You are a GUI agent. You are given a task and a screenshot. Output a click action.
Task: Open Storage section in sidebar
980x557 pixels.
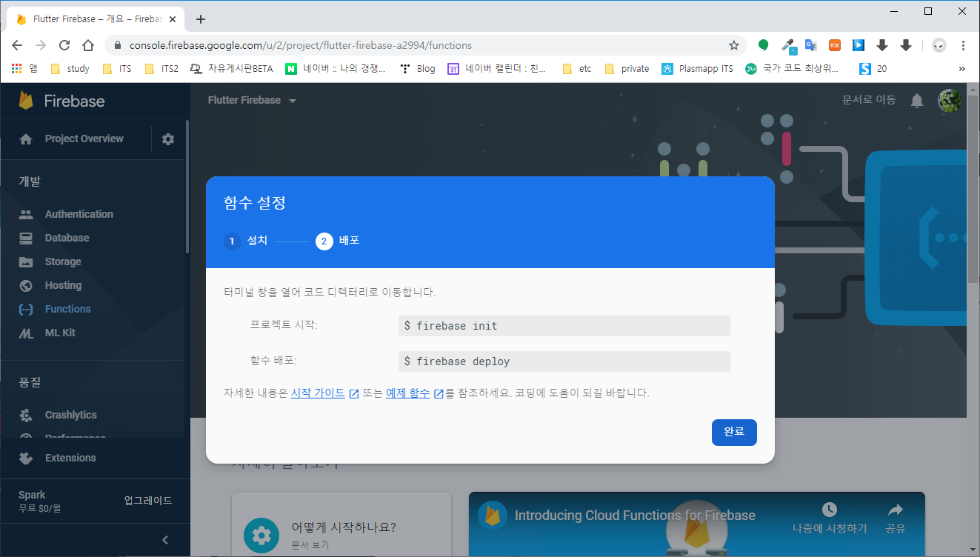tap(63, 261)
